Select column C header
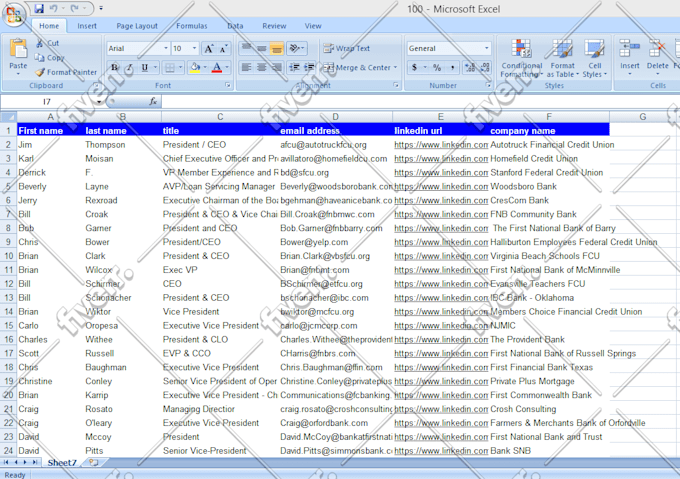Image resolution: width=680 pixels, height=479 pixels. [x=220, y=117]
